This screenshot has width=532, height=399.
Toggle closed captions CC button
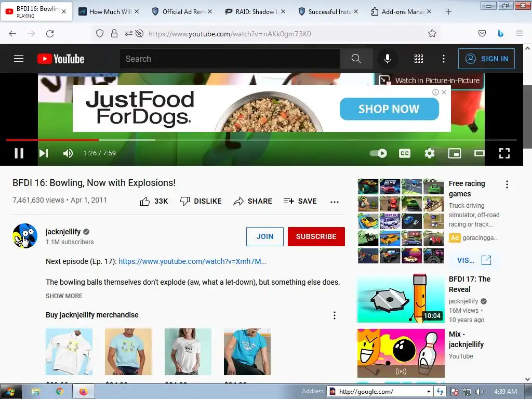[404, 153]
